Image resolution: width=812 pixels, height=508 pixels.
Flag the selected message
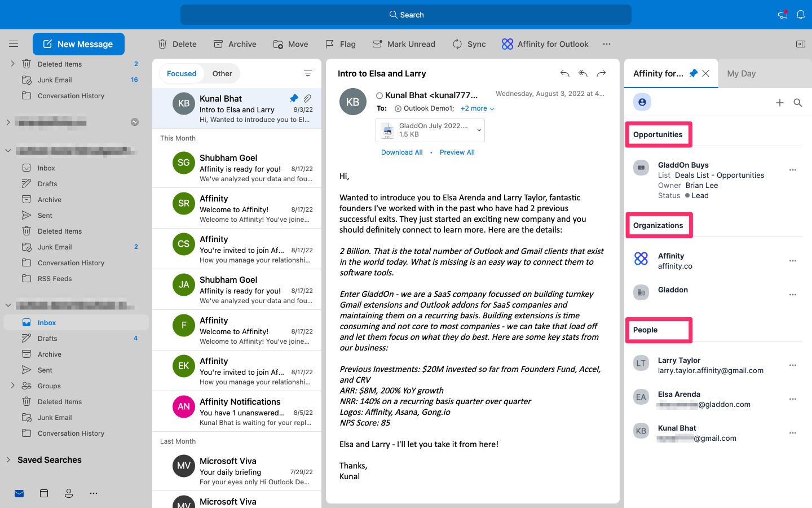(341, 44)
